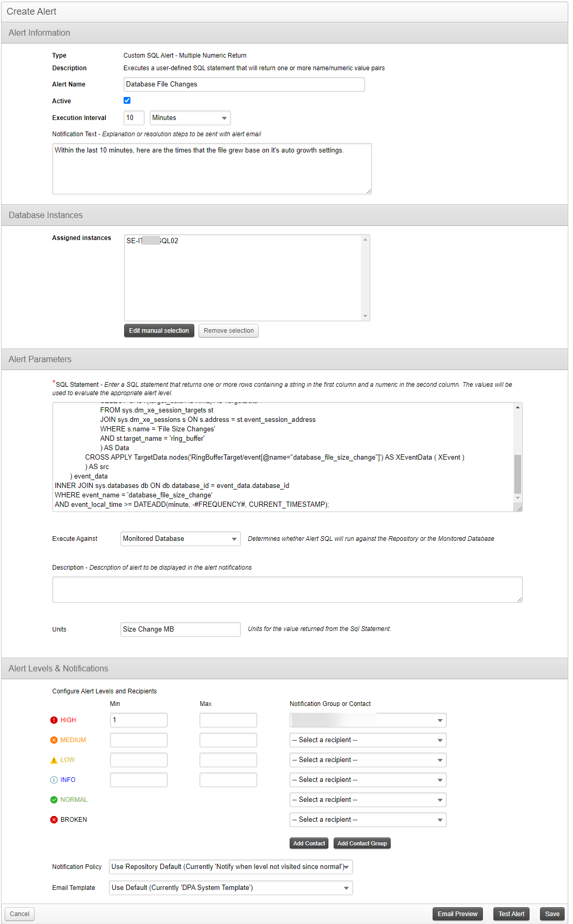
Task: Click the INFO level Min field
Action: [139, 780]
